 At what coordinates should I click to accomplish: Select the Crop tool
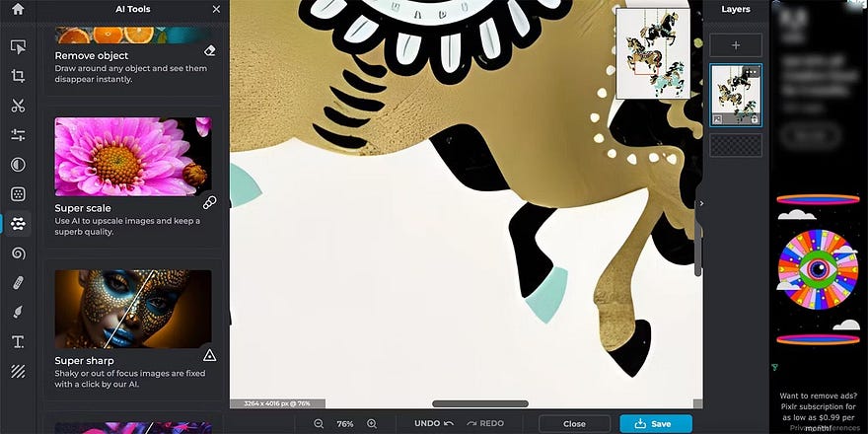point(18,76)
